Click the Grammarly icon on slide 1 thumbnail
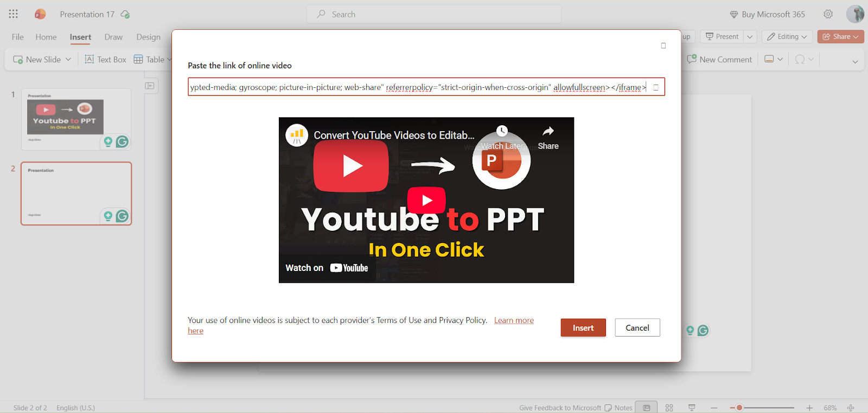The image size is (868, 413). coord(123,142)
